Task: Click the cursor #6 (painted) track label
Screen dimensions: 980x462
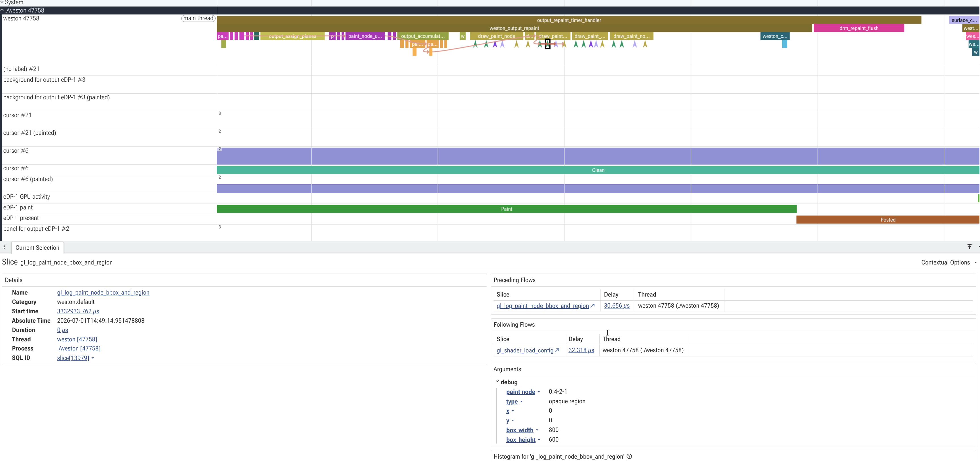Action: coord(28,179)
